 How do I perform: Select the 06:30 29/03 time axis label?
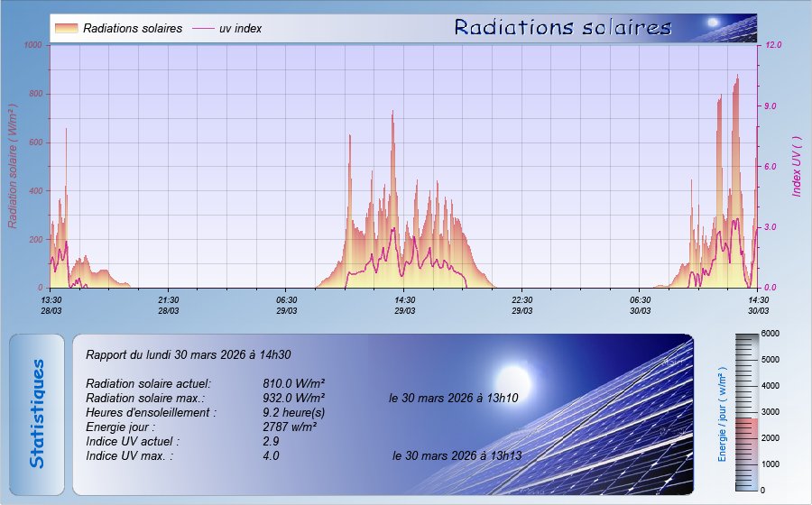click(287, 305)
